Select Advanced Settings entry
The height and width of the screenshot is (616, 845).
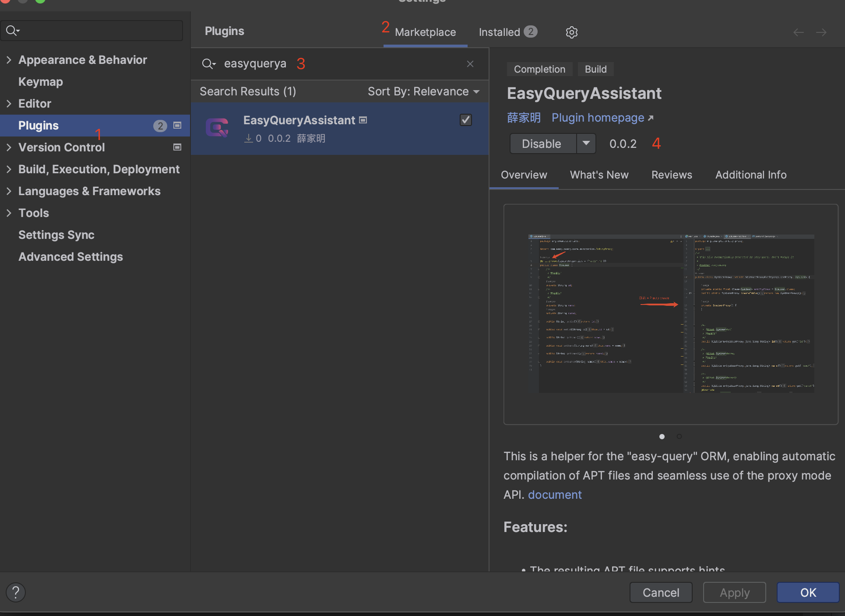[70, 257]
